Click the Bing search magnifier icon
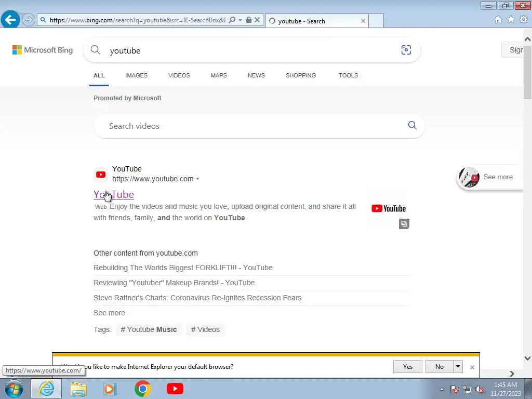 pyautogui.click(x=96, y=50)
